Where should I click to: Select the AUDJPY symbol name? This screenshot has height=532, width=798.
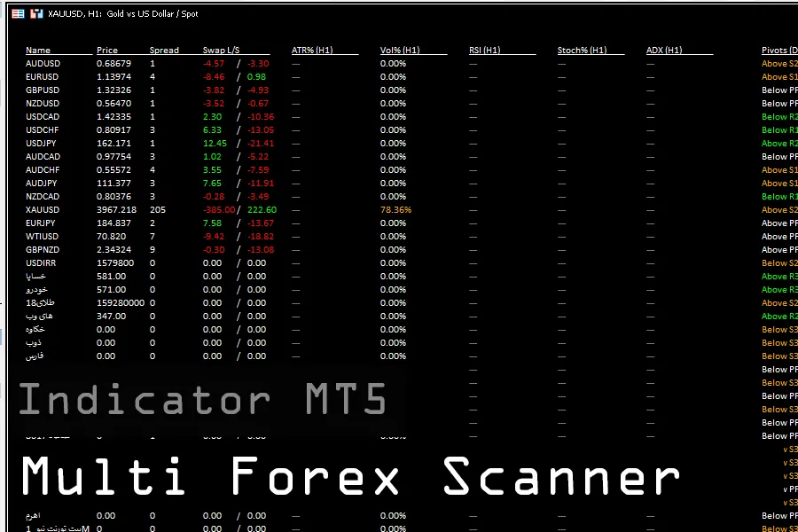coord(41,183)
